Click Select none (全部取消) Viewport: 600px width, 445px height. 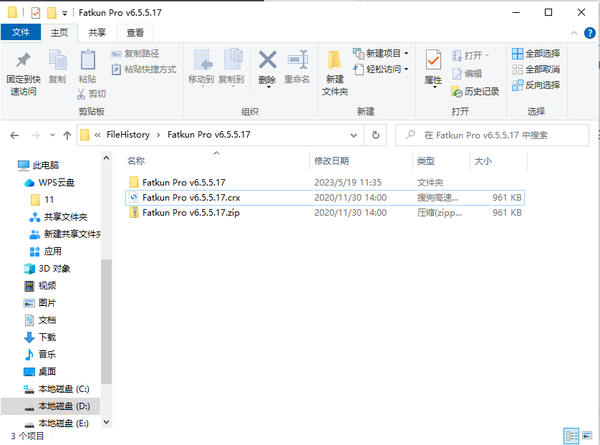click(x=536, y=69)
